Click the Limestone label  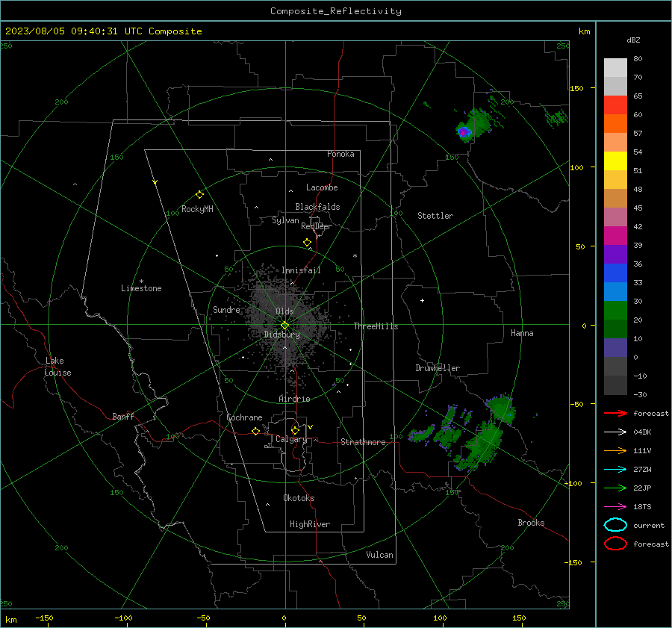(x=141, y=288)
